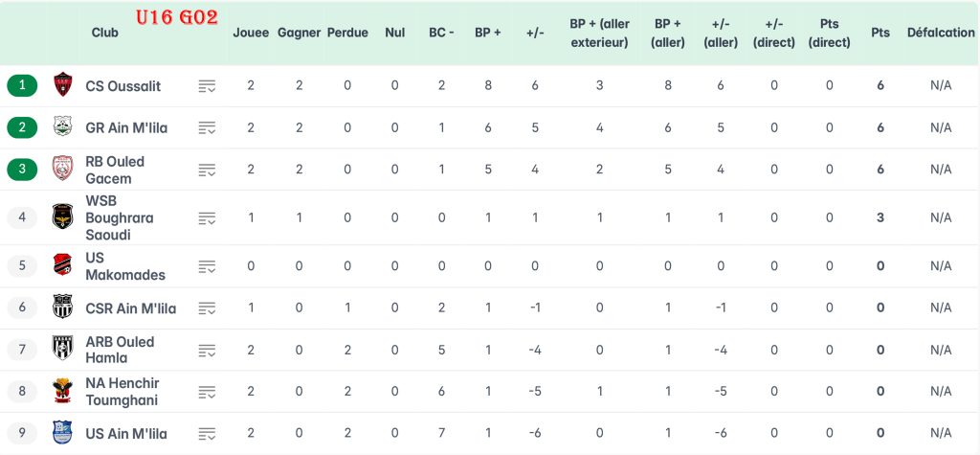Expand details for CS Oussalit row
980x455 pixels.
(207, 86)
